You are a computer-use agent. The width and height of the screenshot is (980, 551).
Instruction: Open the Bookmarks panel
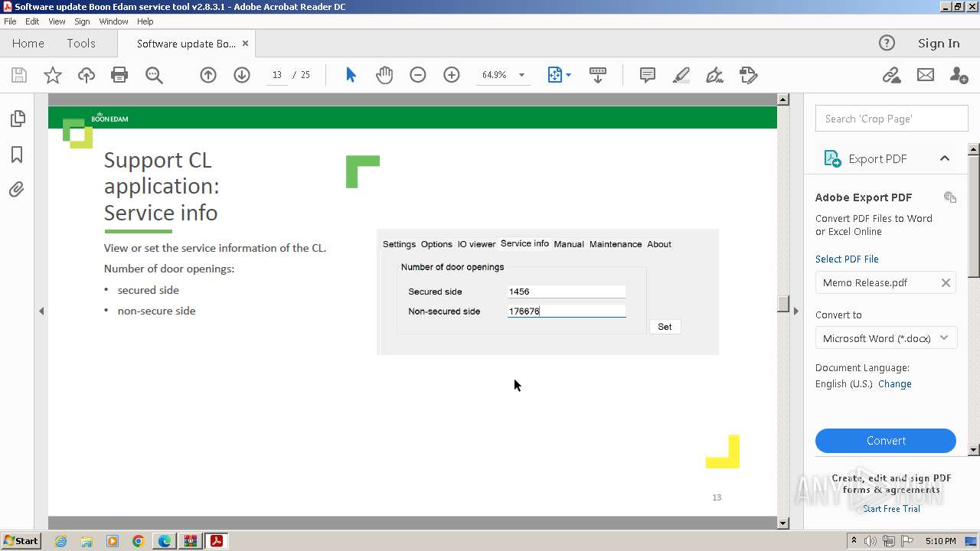17,155
